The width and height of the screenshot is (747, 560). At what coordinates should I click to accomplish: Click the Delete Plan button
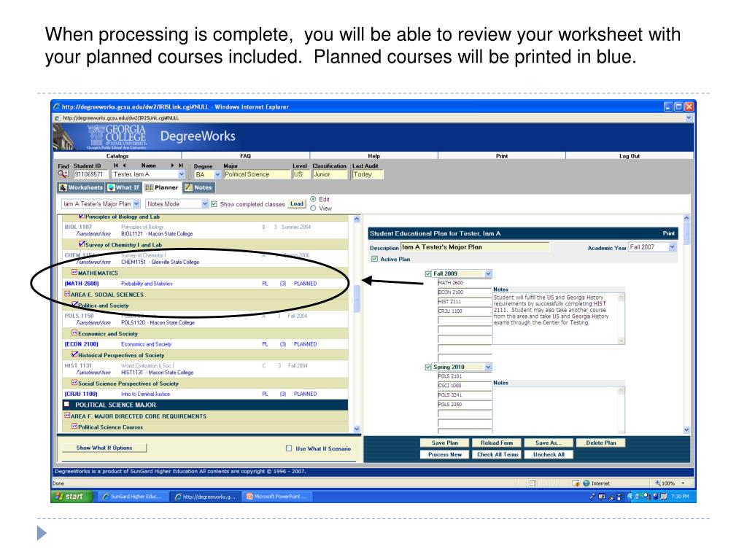coord(601,443)
